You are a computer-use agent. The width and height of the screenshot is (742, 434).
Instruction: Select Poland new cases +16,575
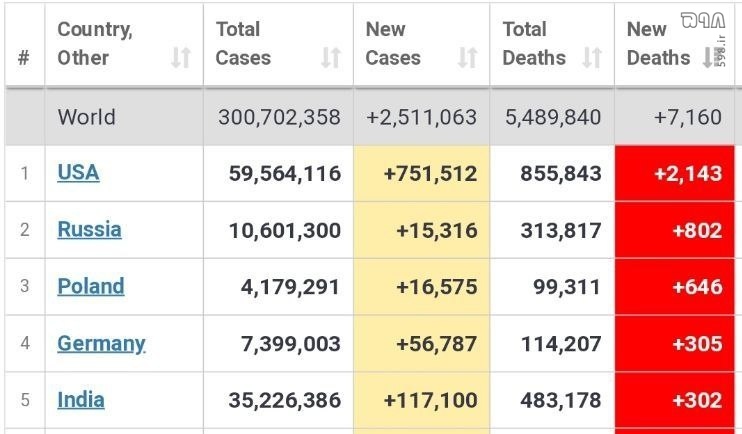tap(436, 287)
